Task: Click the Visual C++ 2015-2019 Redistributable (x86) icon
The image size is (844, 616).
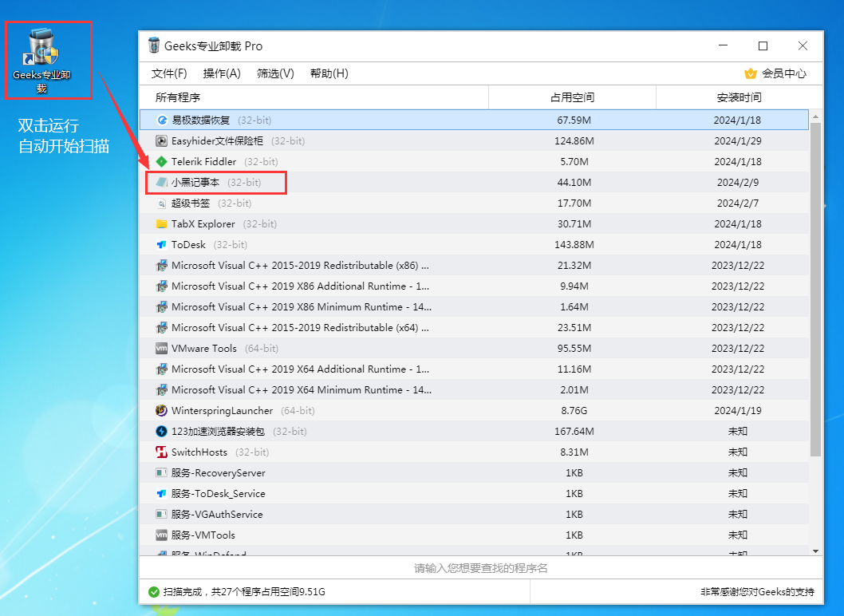Action: point(161,266)
